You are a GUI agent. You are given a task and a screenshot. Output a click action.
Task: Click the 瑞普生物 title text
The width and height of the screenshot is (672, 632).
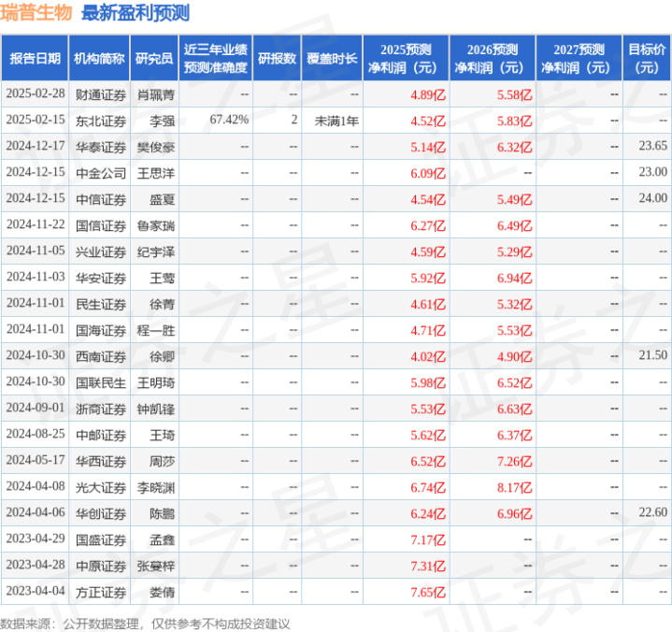tap(36, 12)
